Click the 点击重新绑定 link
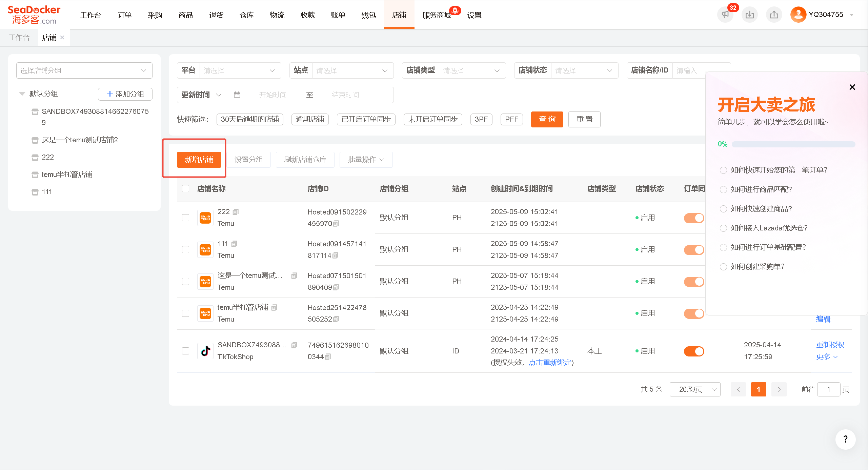Viewport: 868px width, 470px height. tap(550, 363)
